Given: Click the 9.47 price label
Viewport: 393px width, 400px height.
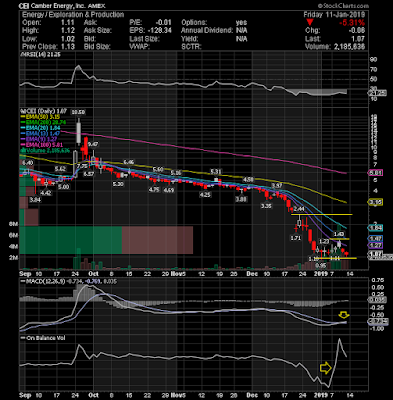Looking at the screenshot, I should [94, 144].
